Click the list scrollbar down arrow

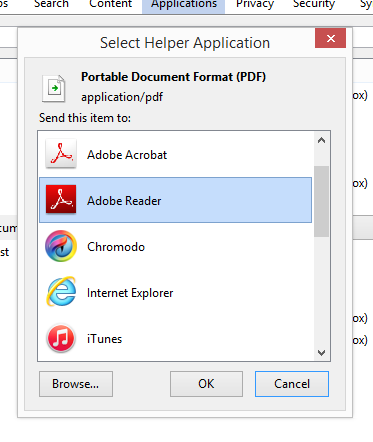[x=321, y=352]
